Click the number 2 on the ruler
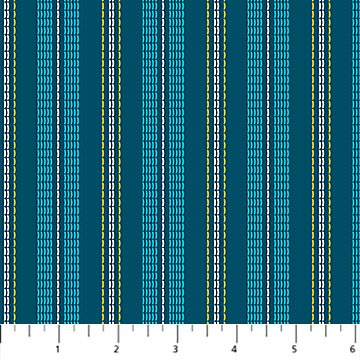This screenshot has height=360, width=360. 116,350
